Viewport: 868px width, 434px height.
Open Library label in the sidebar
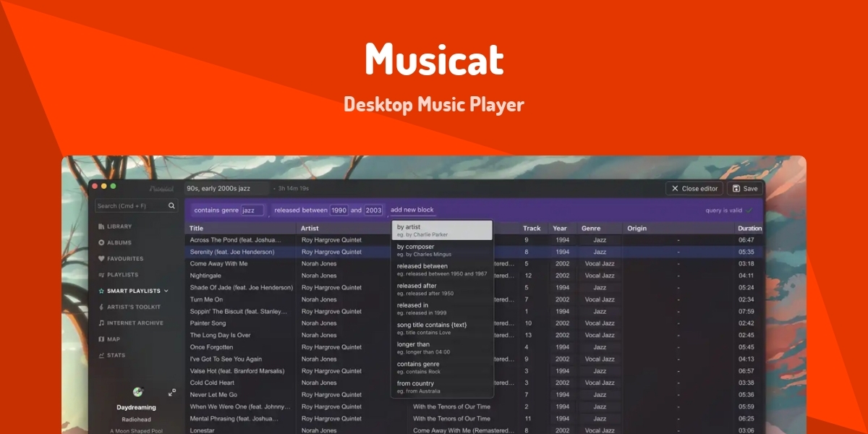tap(119, 226)
